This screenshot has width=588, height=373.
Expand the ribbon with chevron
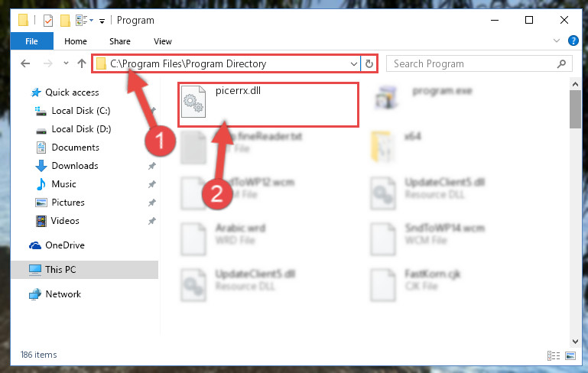click(556, 41)
